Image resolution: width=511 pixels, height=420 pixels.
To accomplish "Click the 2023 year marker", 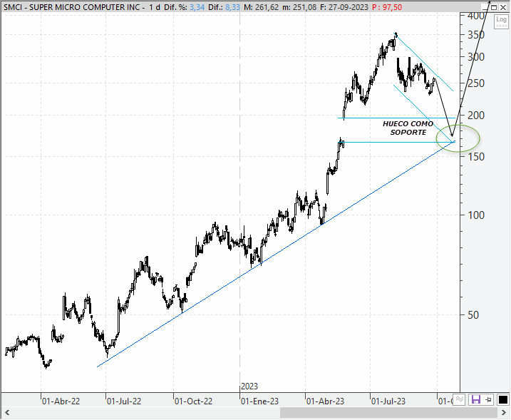I will (249, 386).
